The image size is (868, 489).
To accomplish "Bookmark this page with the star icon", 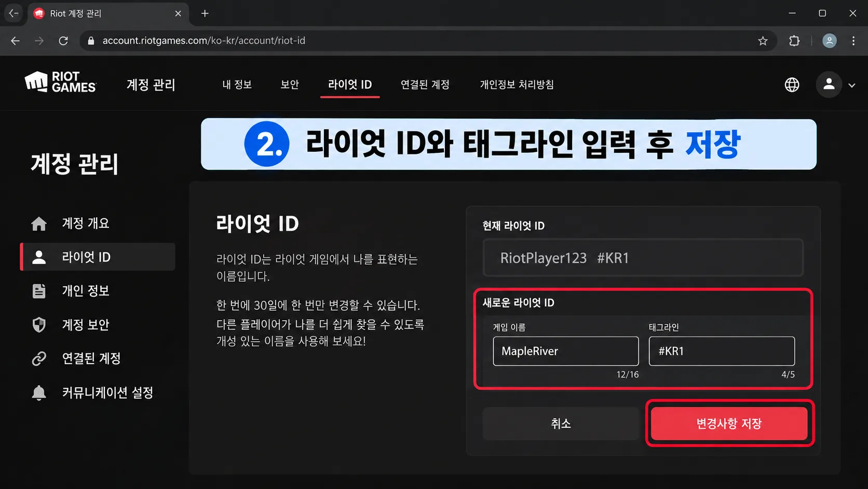I will [763, 41].
